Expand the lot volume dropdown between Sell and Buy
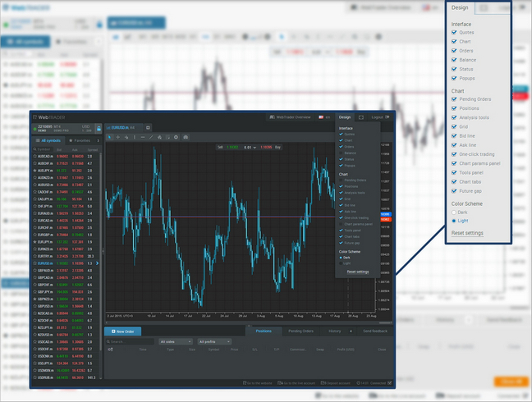This screenshot has width=532, height=402. pyautogui.click(x=247, y=148)
